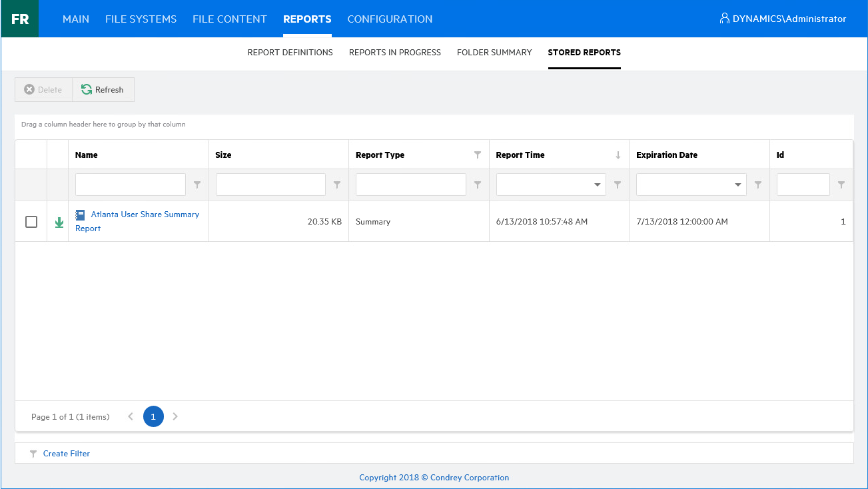Viewport: 868px width, 489px height.
Task: Expand the Expiration Date filter dropdown
Action: 737,185
